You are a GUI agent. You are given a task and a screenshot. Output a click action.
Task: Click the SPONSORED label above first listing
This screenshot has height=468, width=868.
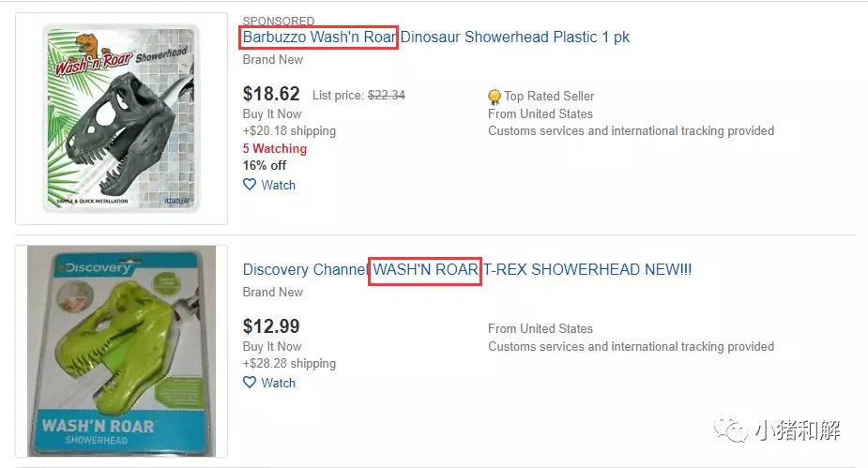(279, 21)
